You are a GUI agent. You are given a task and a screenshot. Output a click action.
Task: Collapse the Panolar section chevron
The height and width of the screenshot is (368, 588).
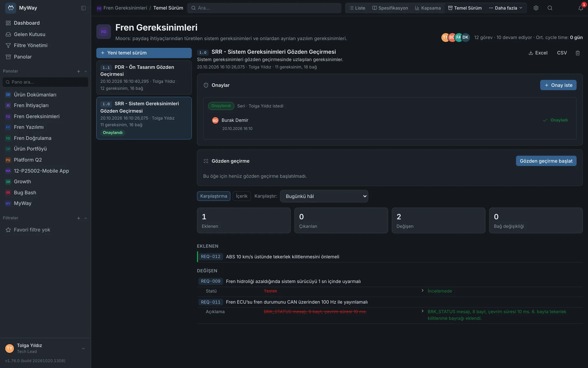[86, 71]
